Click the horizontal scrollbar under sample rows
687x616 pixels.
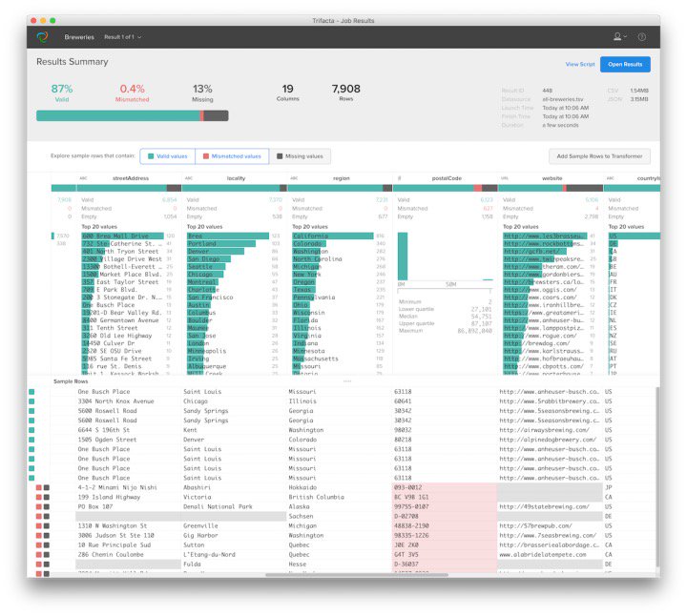pos(357,575)
